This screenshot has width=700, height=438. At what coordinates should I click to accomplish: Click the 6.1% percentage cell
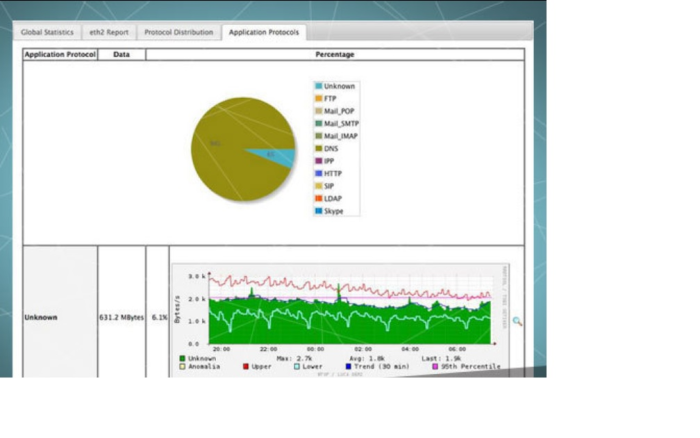[x=159, y=317]
